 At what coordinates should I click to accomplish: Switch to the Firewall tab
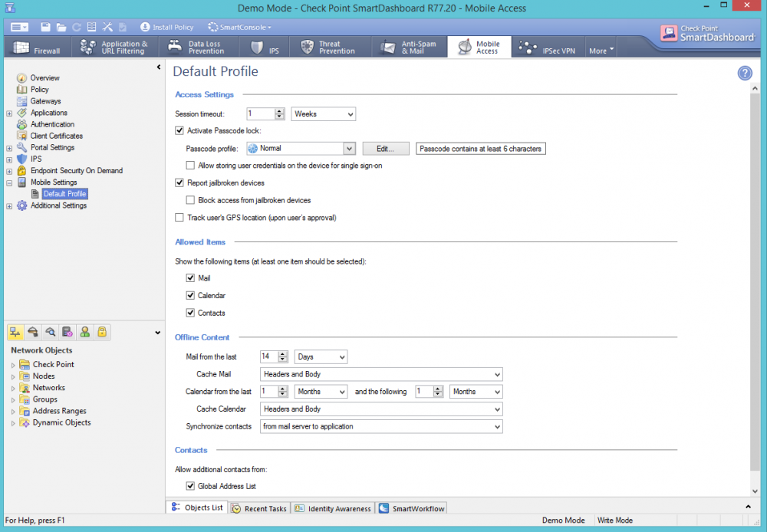coord(37,47)
